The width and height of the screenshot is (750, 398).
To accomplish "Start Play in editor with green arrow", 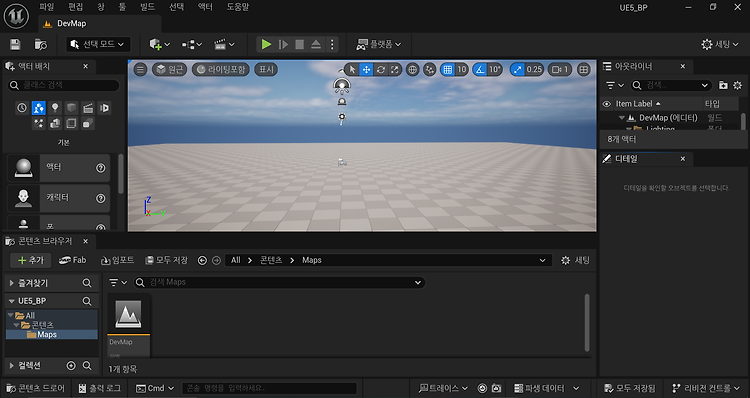I will pos(266,44).
